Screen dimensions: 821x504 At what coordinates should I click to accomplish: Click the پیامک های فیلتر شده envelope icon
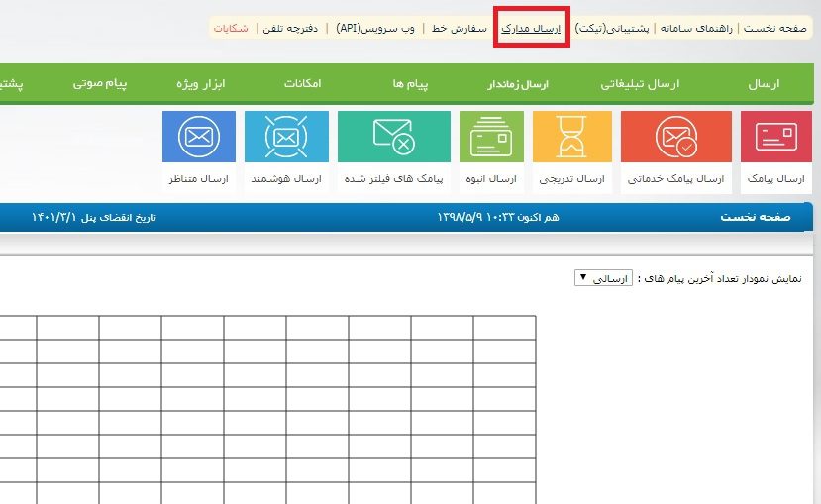pos(394,137)
